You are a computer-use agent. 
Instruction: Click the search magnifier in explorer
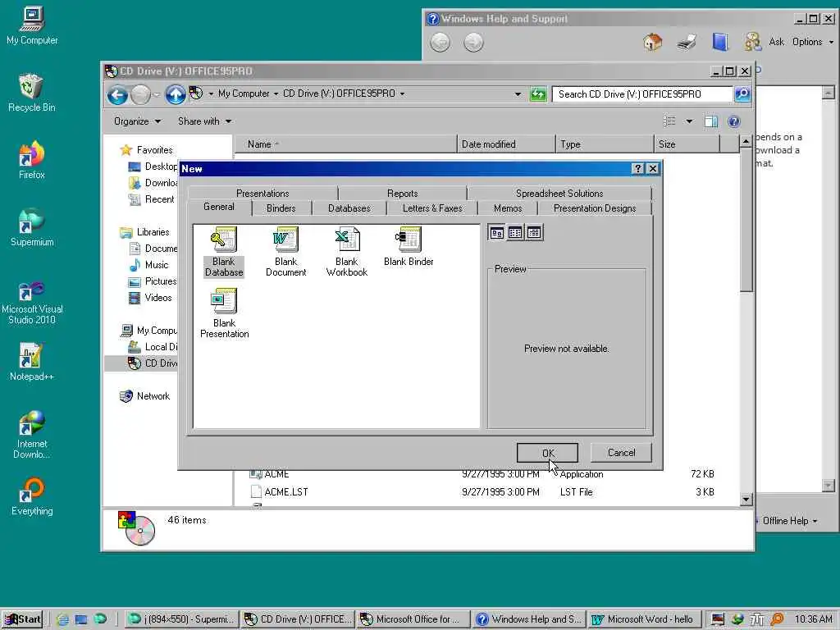point(742,94)
